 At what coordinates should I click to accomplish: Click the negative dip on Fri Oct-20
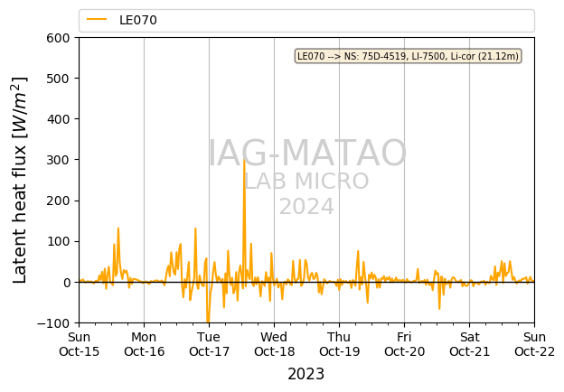[x=439, y=308]
